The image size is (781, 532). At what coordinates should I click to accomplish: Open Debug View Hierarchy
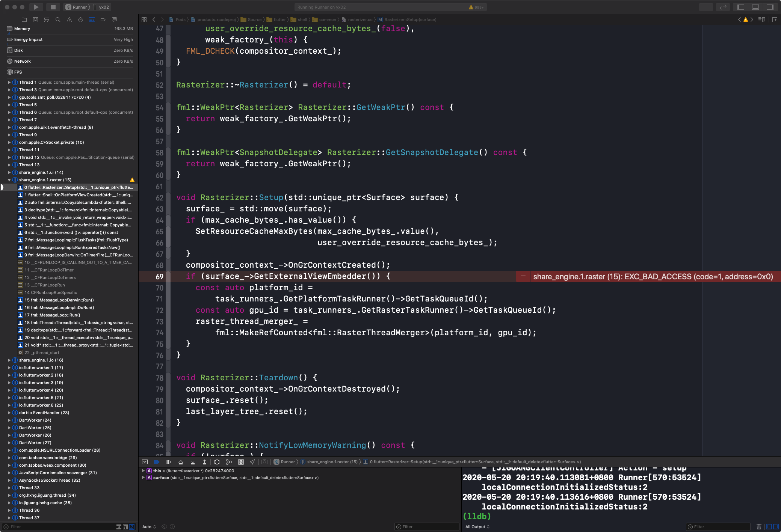217,462
